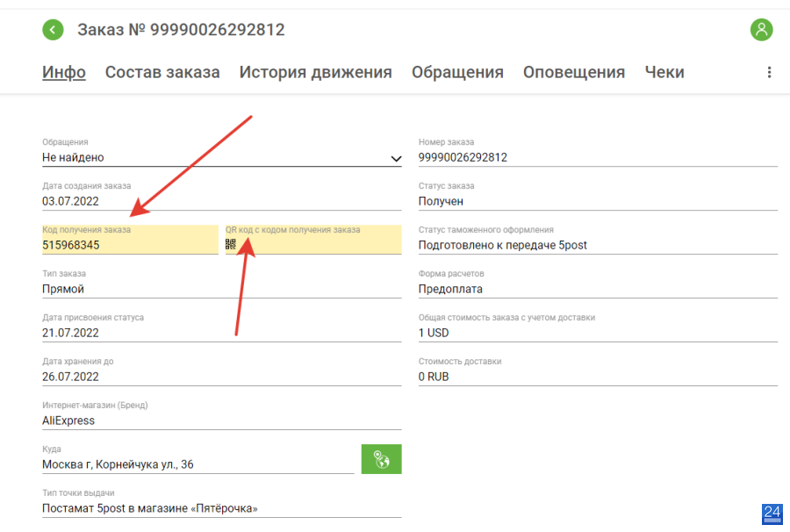Open the user profile icon
The image size is (790, 532).
tap(761, 30)
